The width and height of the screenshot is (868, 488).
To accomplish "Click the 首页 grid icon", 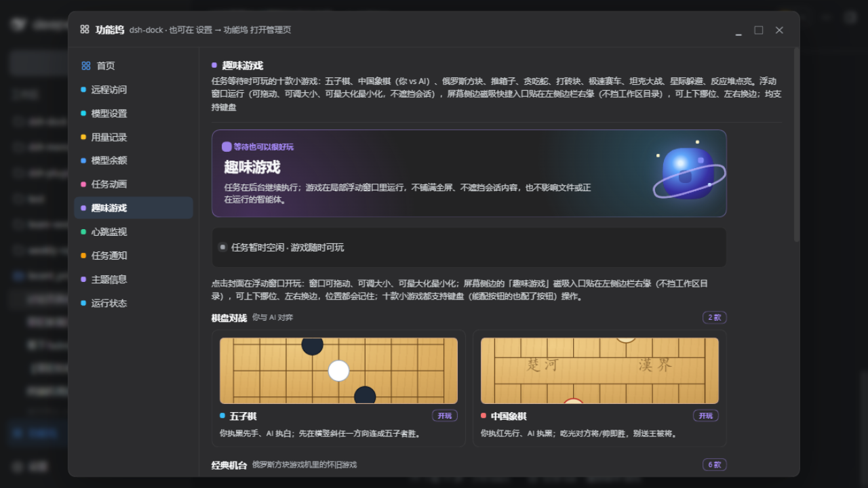I will click(x=86, y=66).
